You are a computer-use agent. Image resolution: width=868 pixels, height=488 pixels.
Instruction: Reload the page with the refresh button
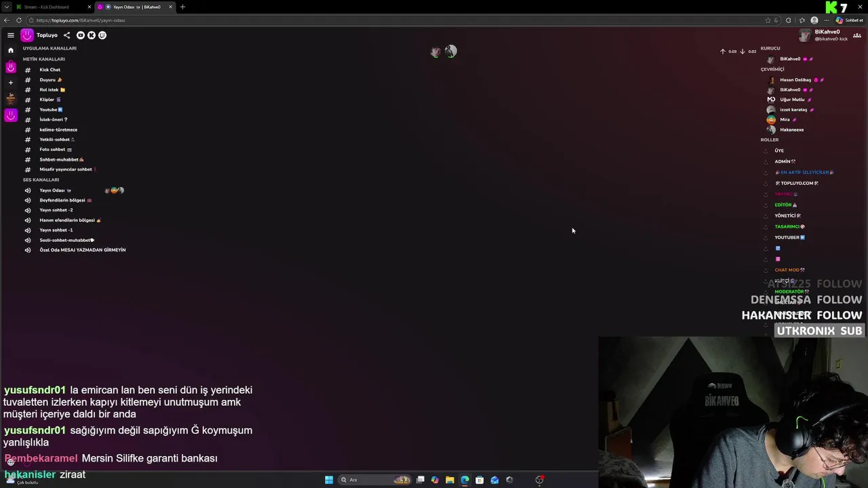pos(19,20)
